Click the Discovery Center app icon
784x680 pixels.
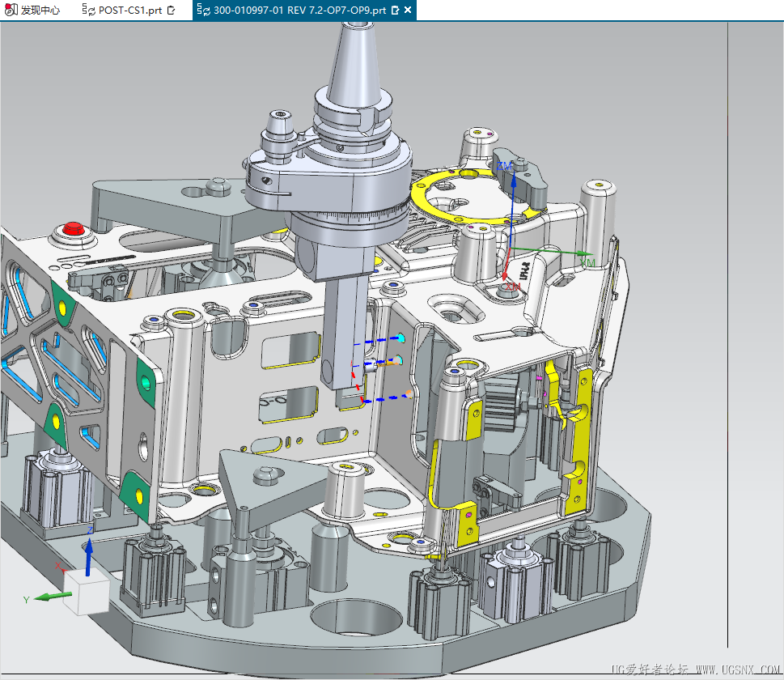click(10, 11)
